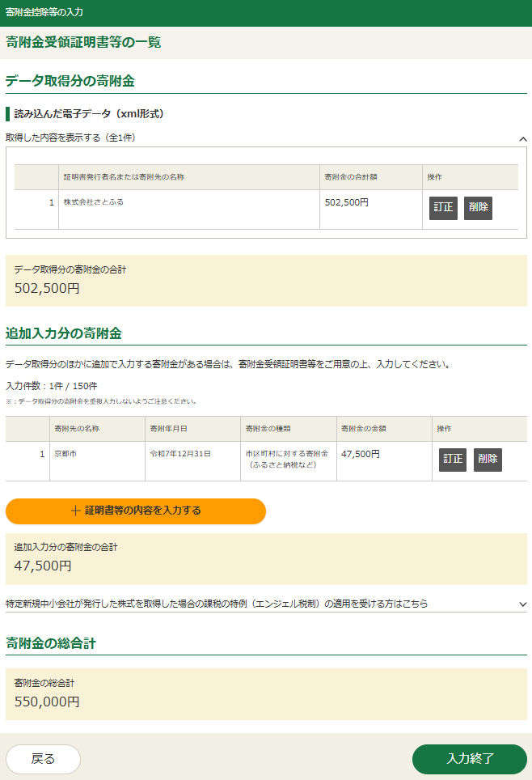Click the 寄附金受領証明書等の一覧 page heading

click(x=83, y=43)
